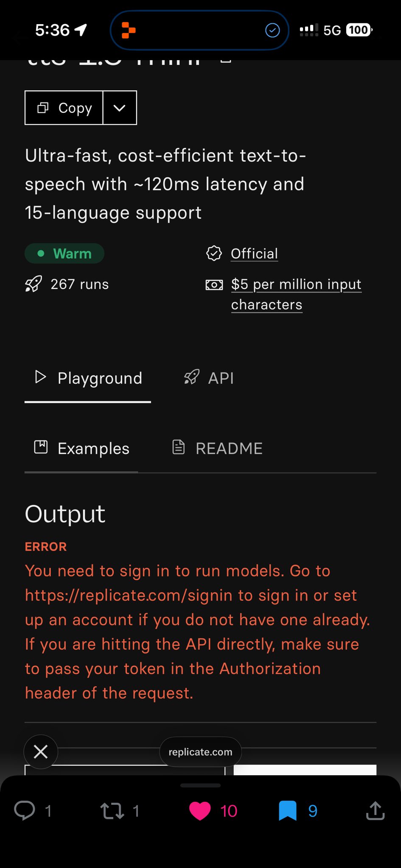Viewport: 401px width, 868px height.
Task: Close the in-app browser with X
Action: 41,751
